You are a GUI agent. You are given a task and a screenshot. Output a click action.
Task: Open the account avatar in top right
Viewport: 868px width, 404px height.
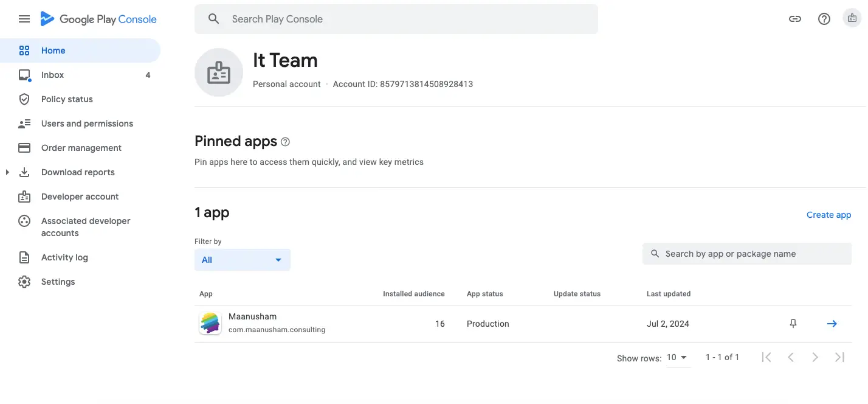[x=852, y=18]
